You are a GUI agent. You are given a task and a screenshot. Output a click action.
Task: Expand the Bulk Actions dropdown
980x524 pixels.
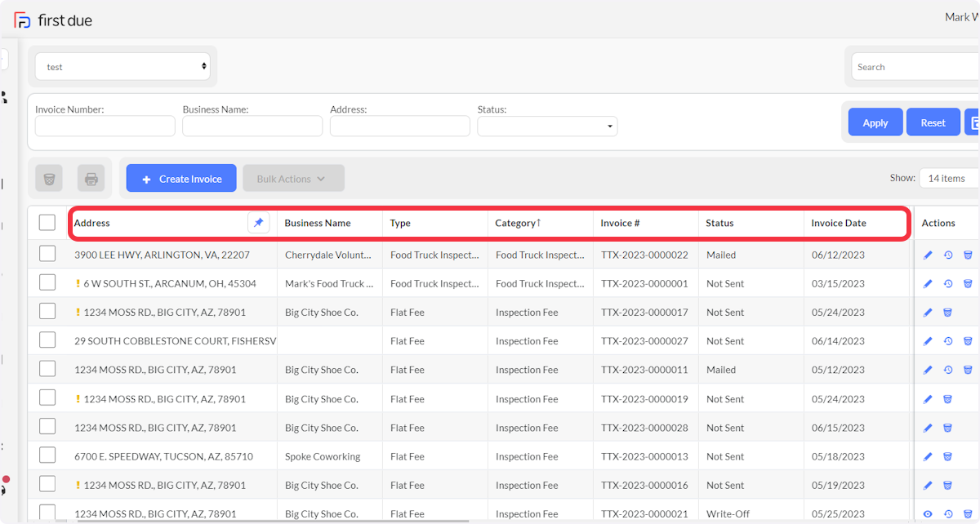tap(294, 179)
